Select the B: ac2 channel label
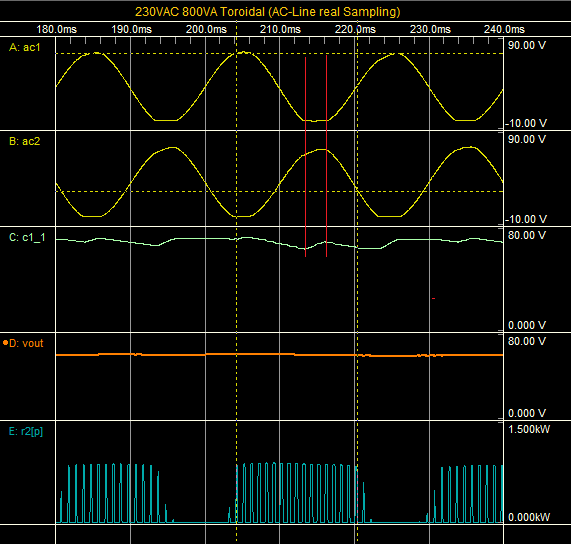The image size is (571, 544). click(x=25, y=141)
